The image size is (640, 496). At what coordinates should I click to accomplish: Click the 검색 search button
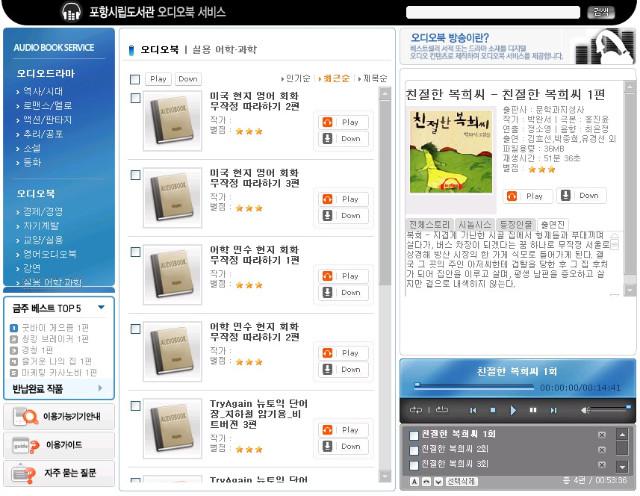click(x=601, y=12)
